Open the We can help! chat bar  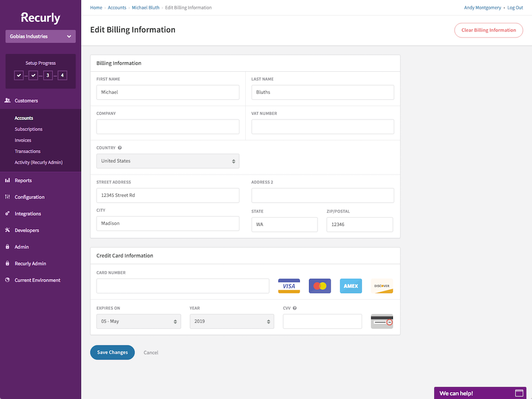tap(480, 393)
